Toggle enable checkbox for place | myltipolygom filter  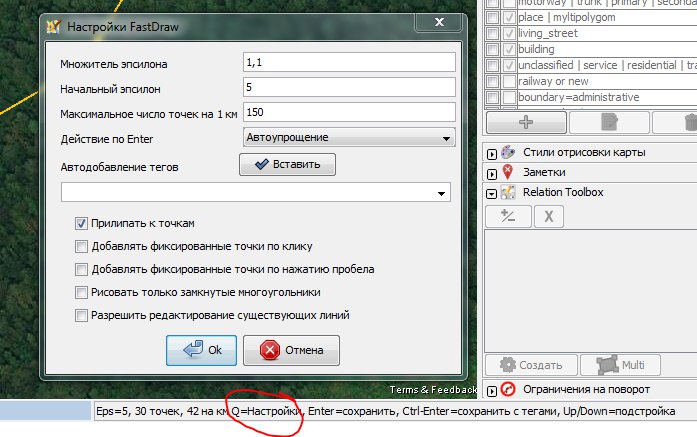point(493,17)
